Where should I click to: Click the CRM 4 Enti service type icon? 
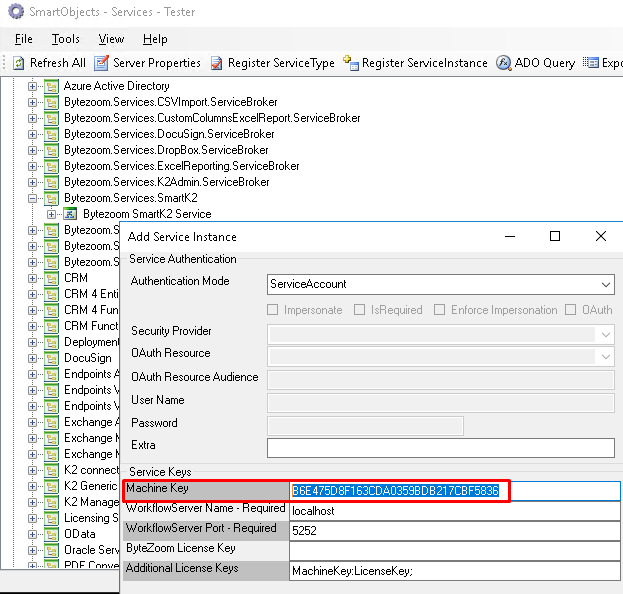(51, 294)
